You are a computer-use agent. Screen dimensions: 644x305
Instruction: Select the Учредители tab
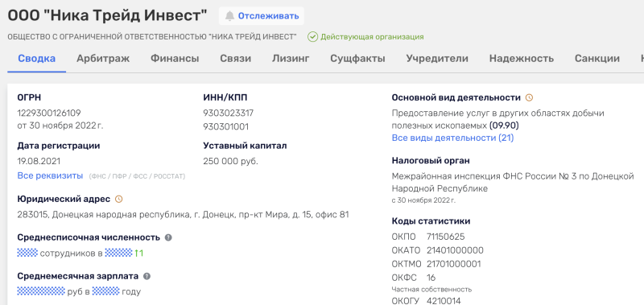[x=437, y=58]
